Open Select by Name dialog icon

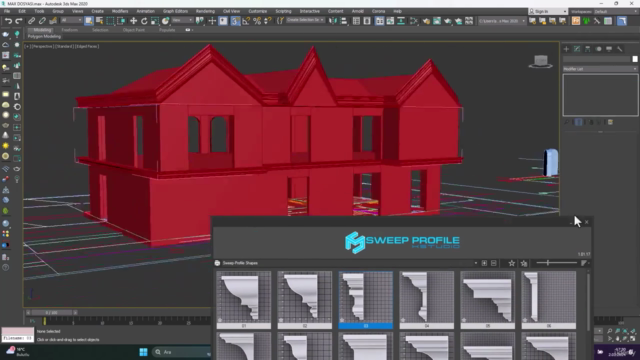[x=99, y=21]
